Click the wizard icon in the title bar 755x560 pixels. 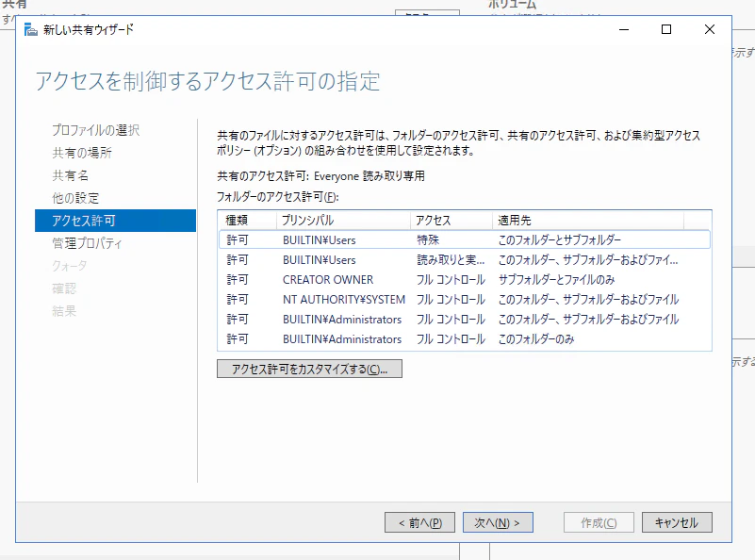pos(31,29)
